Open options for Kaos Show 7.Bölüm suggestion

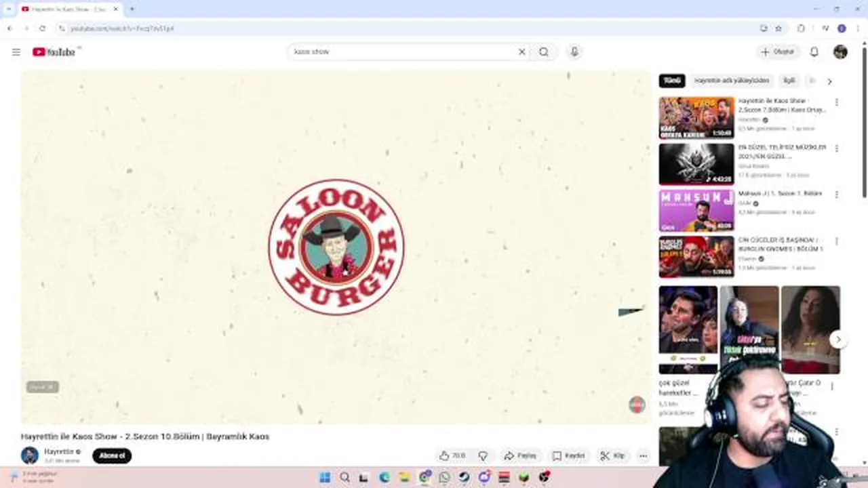tap(837, 102)
